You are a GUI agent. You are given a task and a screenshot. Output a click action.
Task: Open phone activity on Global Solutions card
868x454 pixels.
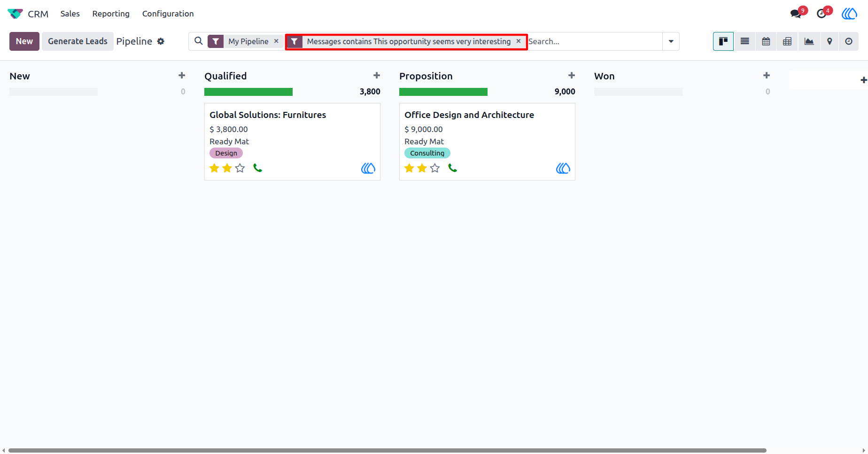(257, 168)
